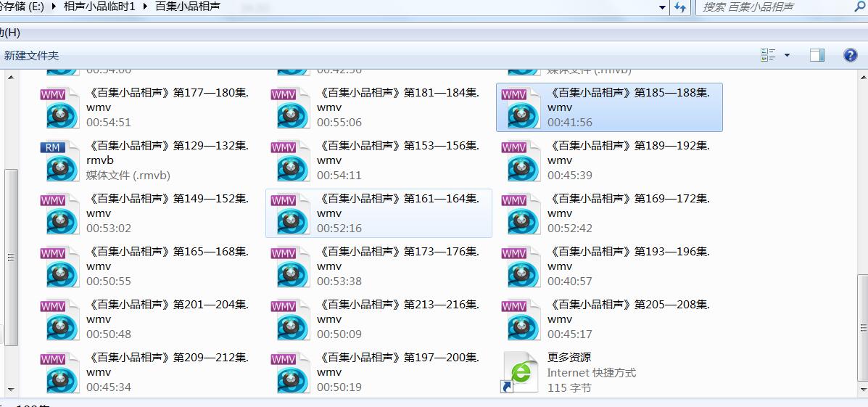Click WMV icon of 第209—212集 file

(x=61, y=373)
